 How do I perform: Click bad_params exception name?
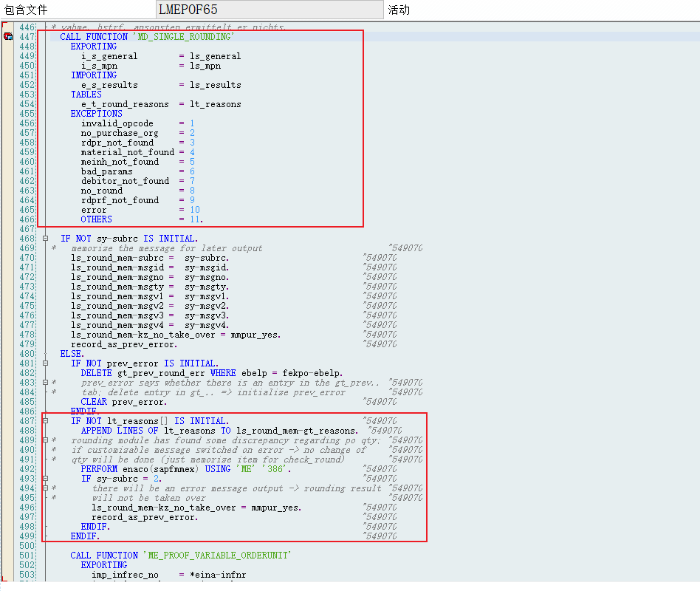tap(106, 171)
